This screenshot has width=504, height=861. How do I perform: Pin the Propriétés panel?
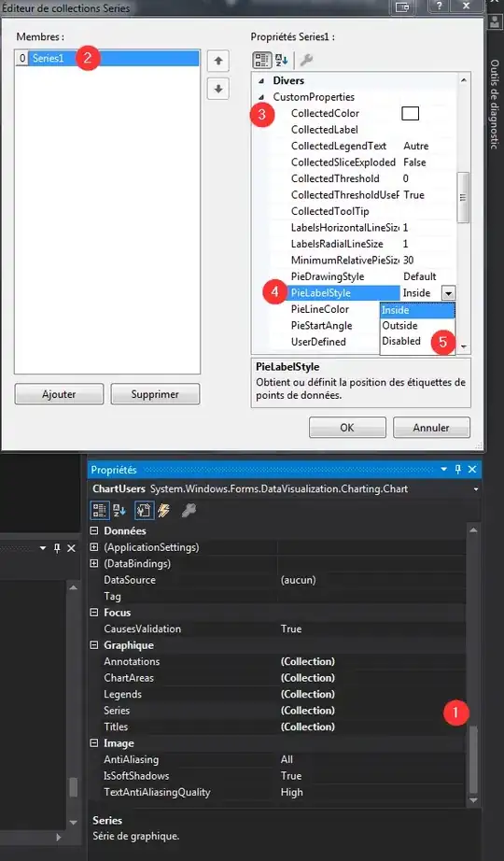pos(458,470)
